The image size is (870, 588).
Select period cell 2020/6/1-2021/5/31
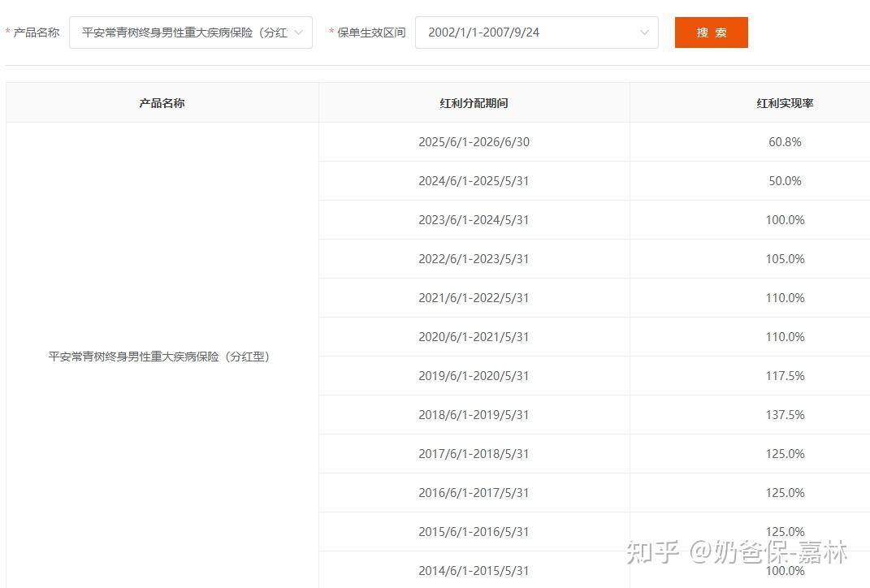(474, 337)
